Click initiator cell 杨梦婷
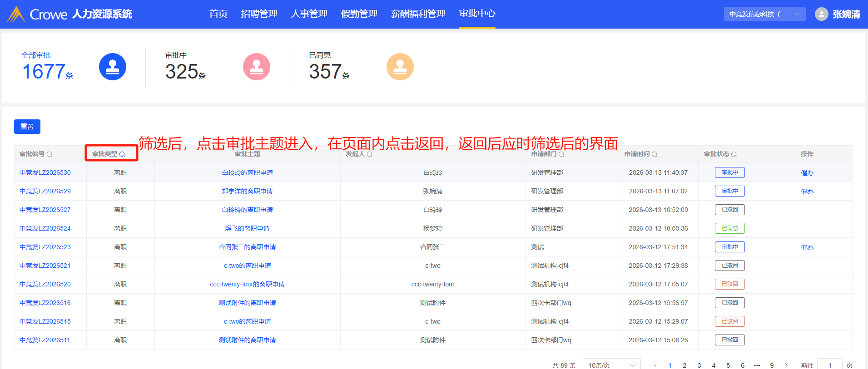 [x=433, y=228]
